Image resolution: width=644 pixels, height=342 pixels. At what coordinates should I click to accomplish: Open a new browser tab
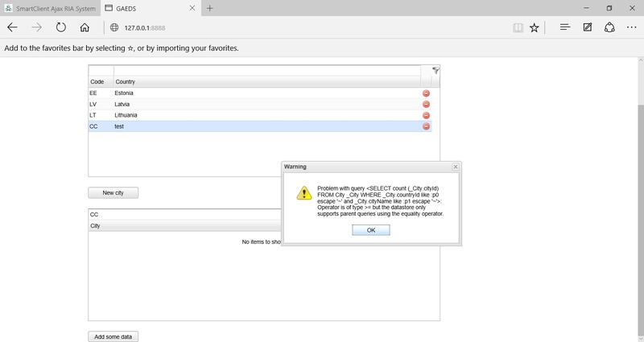click(x=210, y=8)
